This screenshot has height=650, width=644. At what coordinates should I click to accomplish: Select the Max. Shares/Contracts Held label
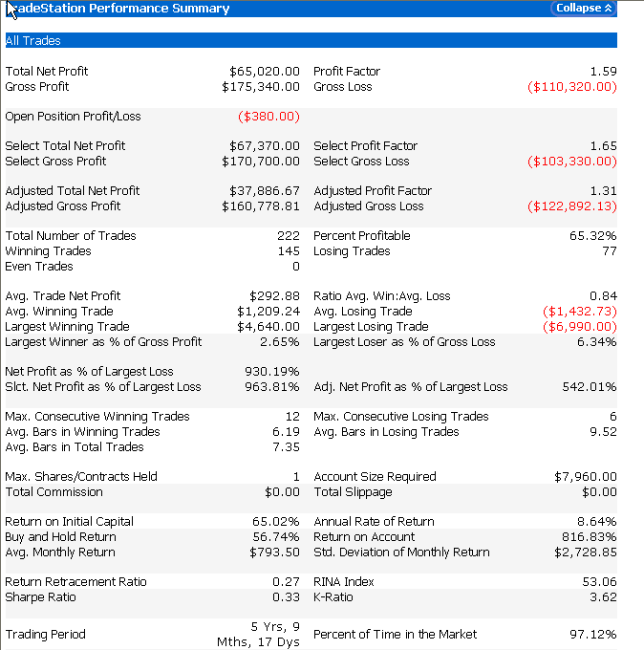81,477
